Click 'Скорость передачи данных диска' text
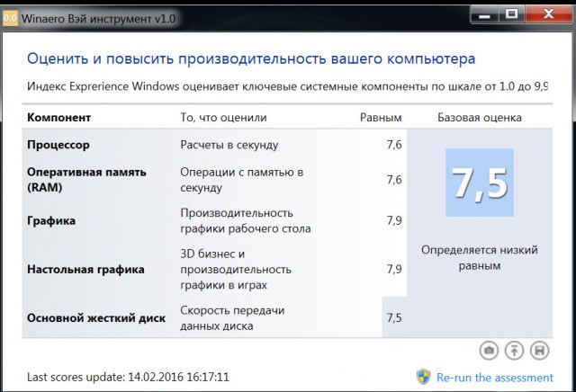The height and width of the screenshot is (392, 576). [232, 318]
